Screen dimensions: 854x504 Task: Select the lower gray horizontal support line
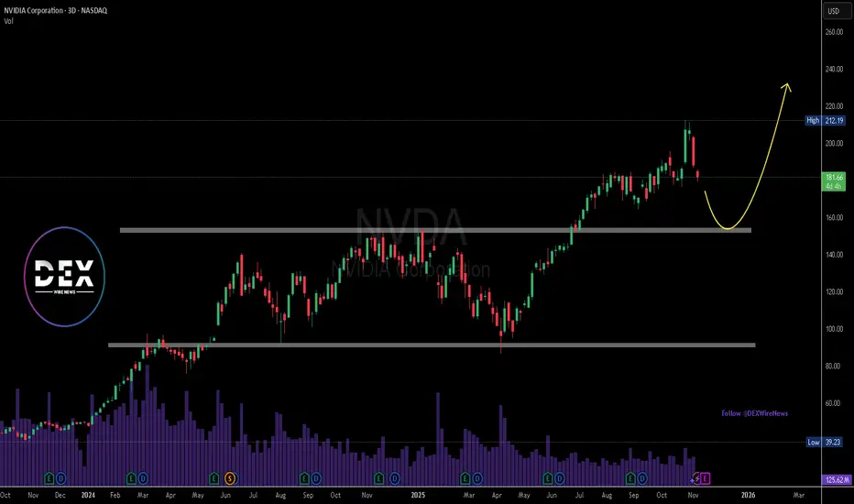pyautogui.click(x=432, y=345)
